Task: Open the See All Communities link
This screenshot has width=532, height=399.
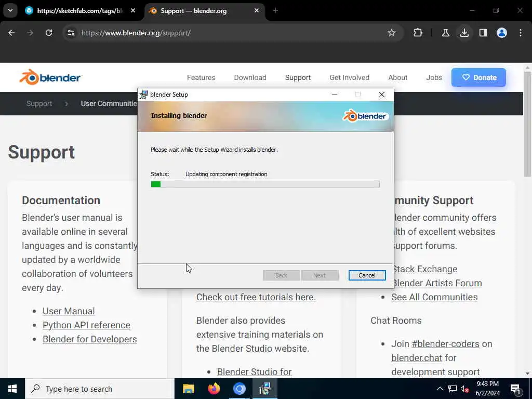Action: tap(434, 297)
